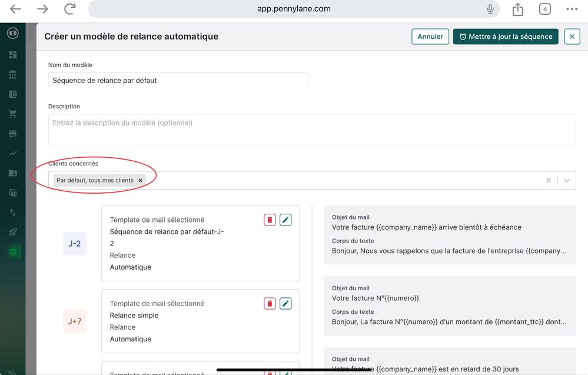Reload the page in the browser

(70, 9)
